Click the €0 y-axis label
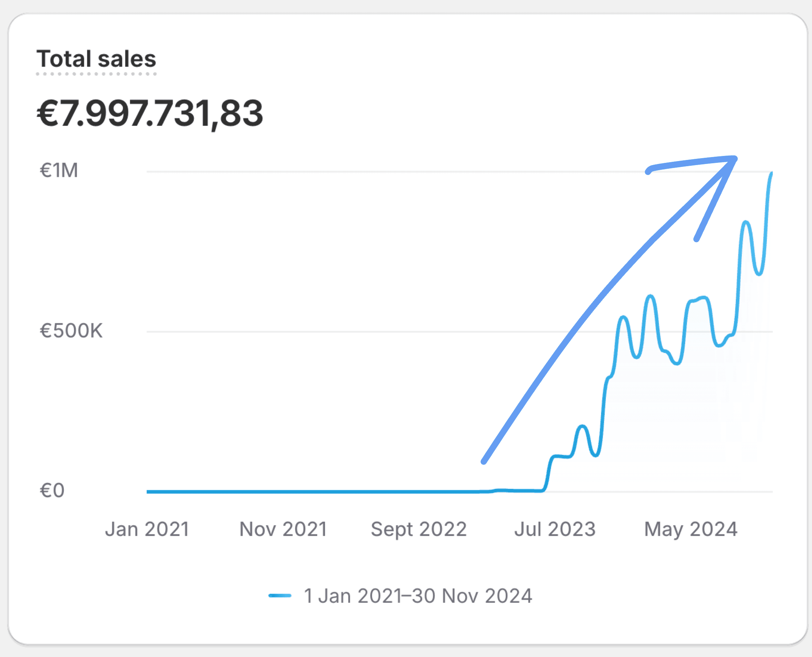 pos(52,490)
